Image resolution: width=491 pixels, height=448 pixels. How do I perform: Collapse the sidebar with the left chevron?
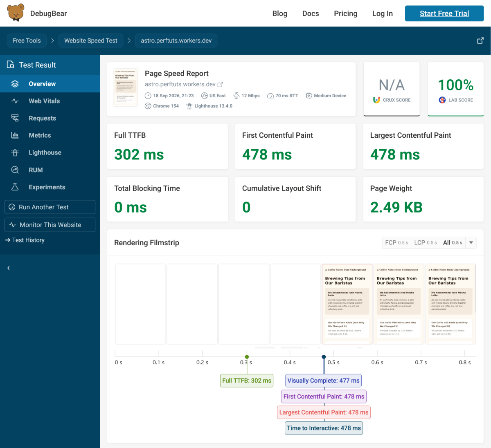(9, 268)
